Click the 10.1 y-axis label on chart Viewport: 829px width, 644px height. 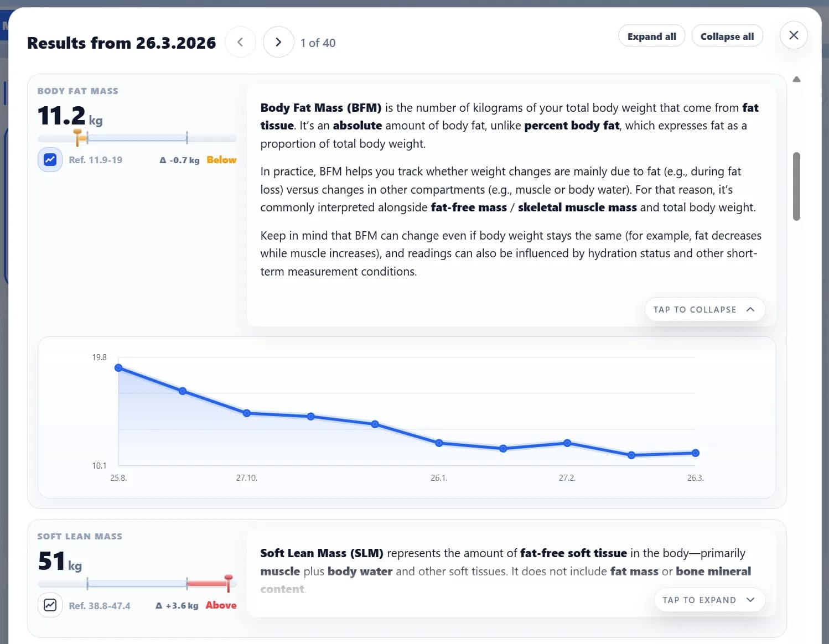[x=99, y=466]
